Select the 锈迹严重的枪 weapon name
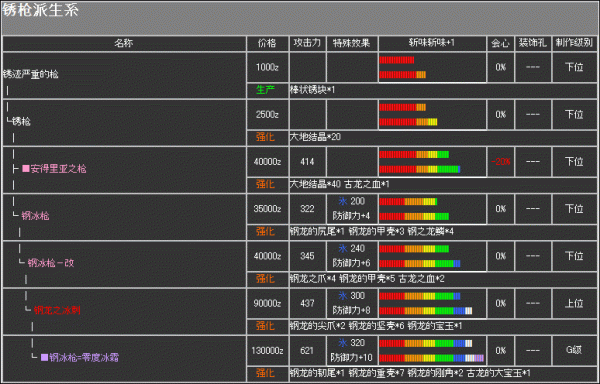This screenshot has width=600, height=384. [31, 74]
